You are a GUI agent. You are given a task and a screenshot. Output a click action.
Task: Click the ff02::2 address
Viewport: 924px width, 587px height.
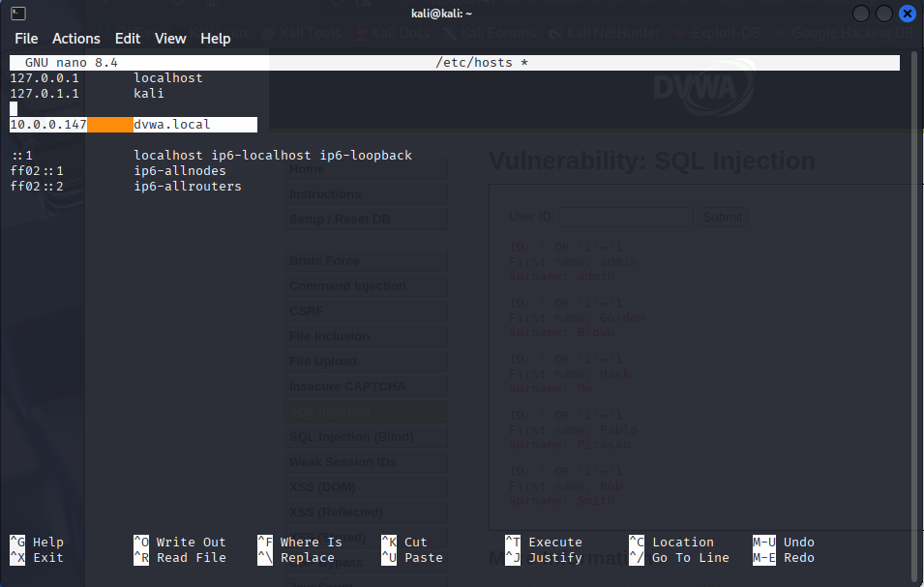(37, 186)
